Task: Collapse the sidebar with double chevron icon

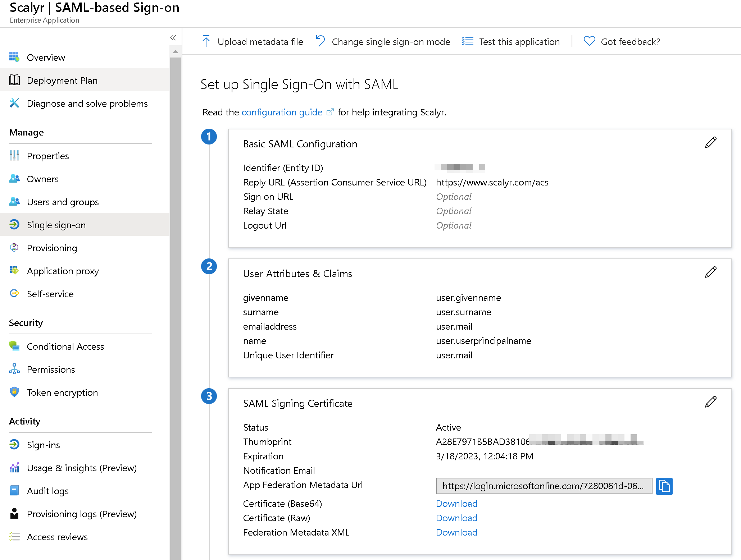Action: 173,38
